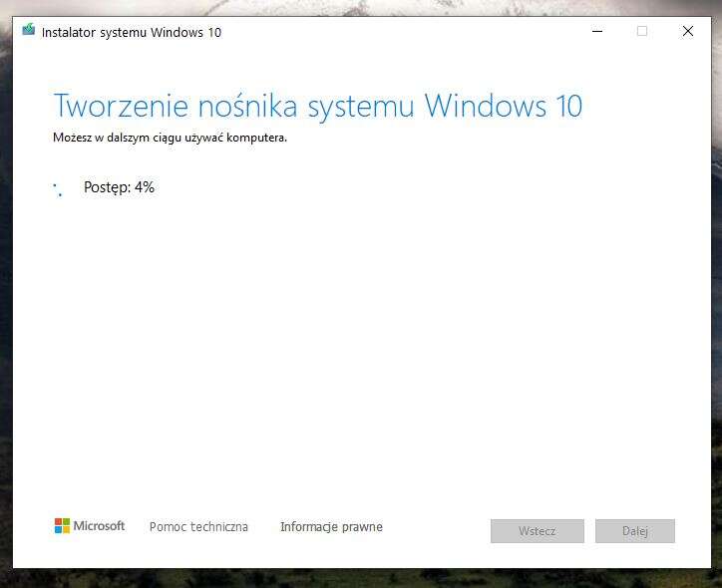Click the installer app icon in title bar
Viewport: 722px width, 588px height.
29,31
